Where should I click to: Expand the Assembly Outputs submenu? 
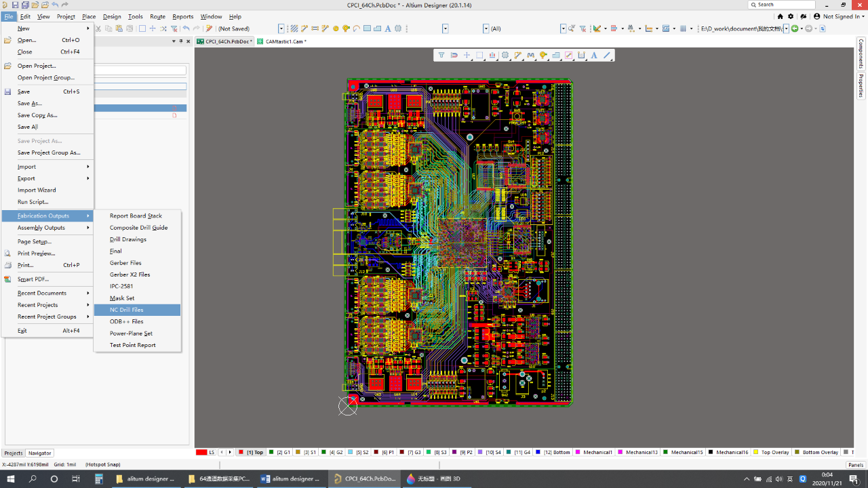(x=47, y=228)
